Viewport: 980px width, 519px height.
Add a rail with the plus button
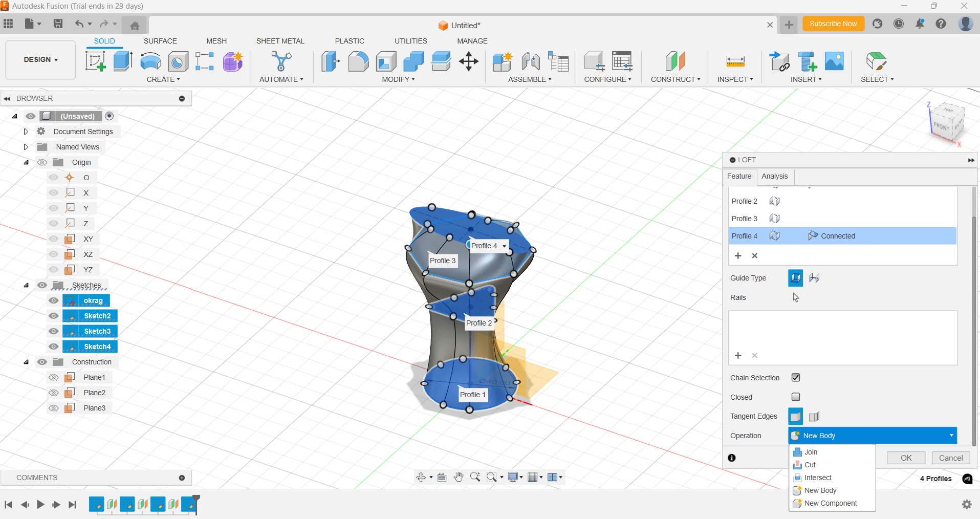tap(738, 355)
